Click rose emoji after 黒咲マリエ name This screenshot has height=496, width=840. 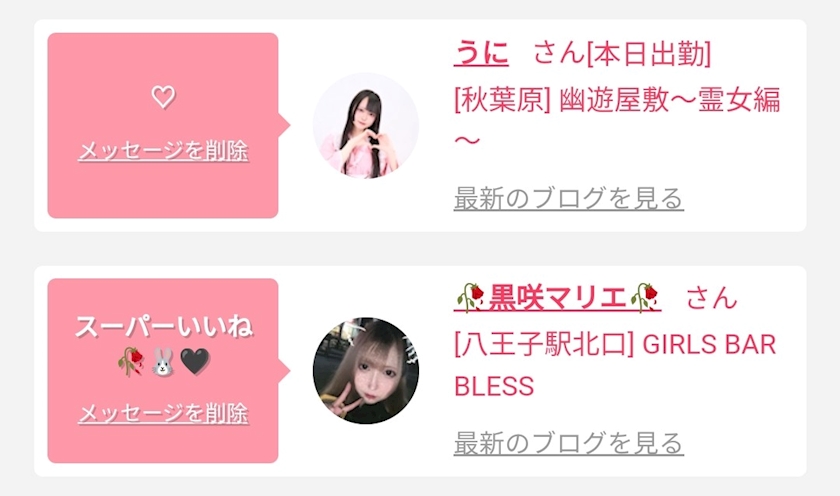(x=644, y=298)
